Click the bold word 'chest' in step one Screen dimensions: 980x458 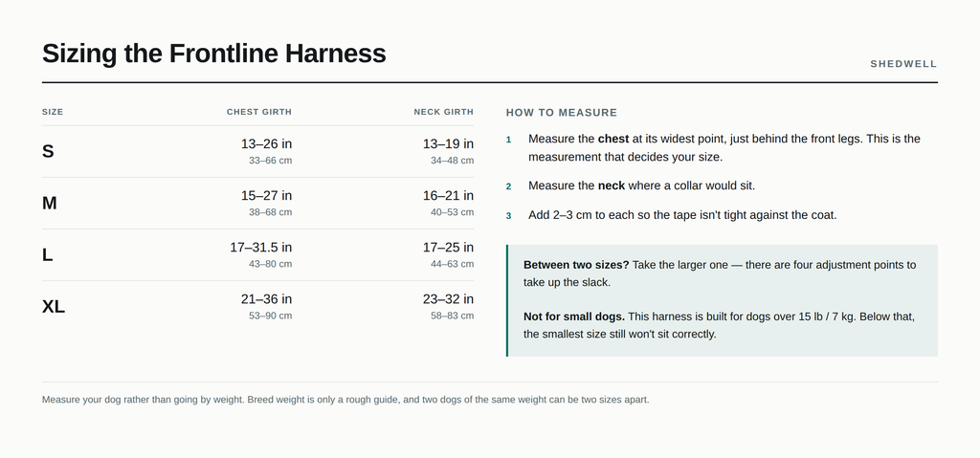point(613,139)
